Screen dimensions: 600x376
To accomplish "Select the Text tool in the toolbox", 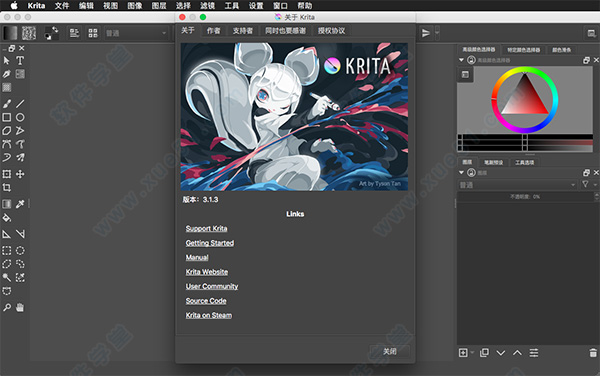I will coord(20,60).
